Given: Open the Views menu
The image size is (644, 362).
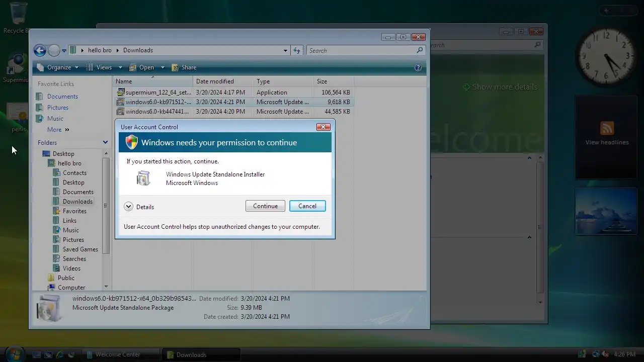Looking at the screenshot, I should click(x=100, y=67).
